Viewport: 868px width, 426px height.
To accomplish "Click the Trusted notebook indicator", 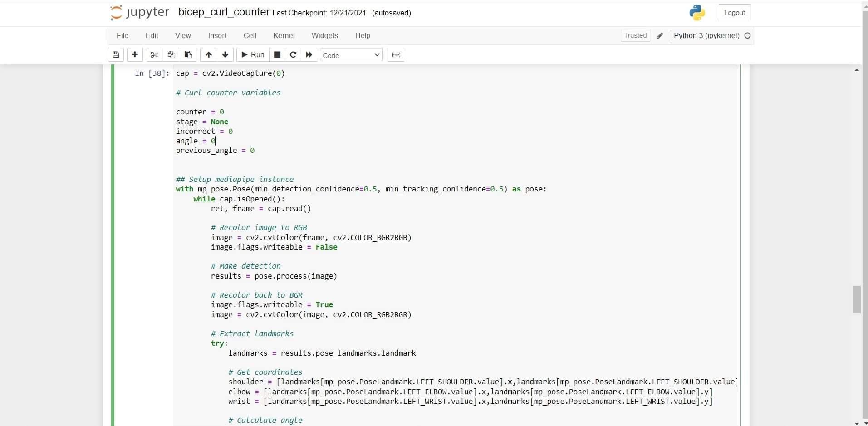I will tap(635, 35).
